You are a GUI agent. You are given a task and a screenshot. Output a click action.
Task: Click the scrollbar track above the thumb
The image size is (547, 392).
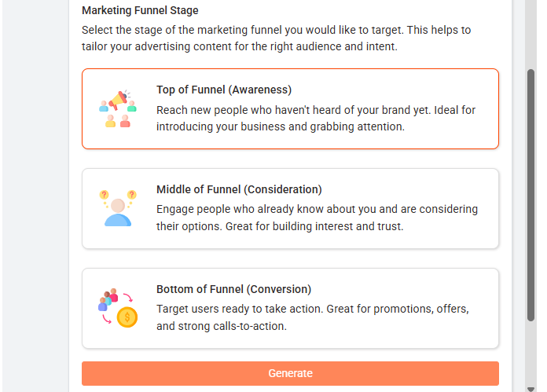click(530, 35)
